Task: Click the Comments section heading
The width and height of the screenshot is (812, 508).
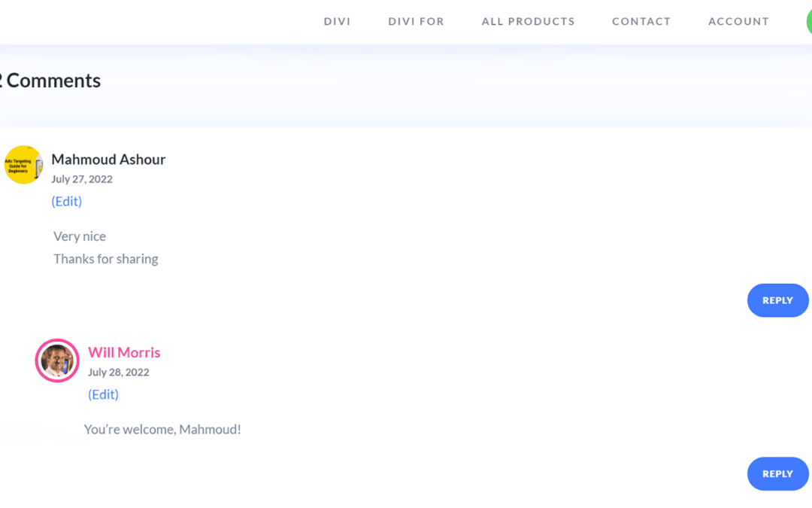Action: 51,81
